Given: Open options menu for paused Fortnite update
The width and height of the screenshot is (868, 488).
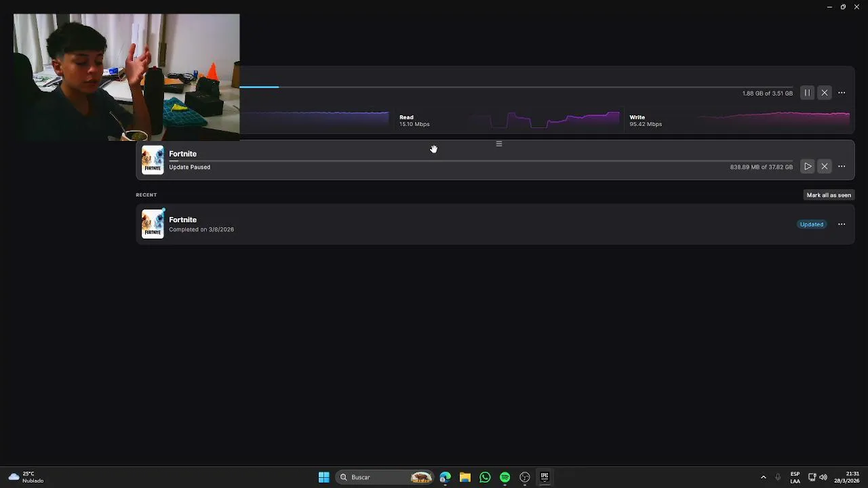Looking at the screenshot, I should 842,167.
